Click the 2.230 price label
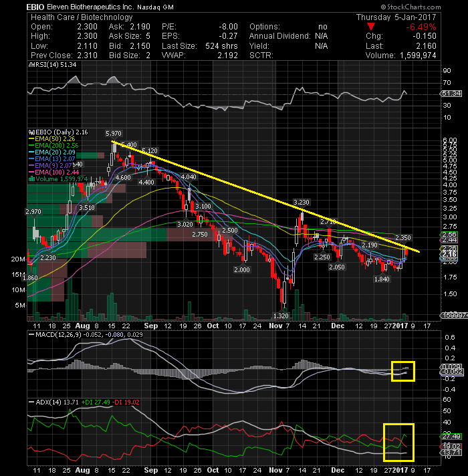The image size is (468, 476). pyautogui.click(x=48, y=258)
